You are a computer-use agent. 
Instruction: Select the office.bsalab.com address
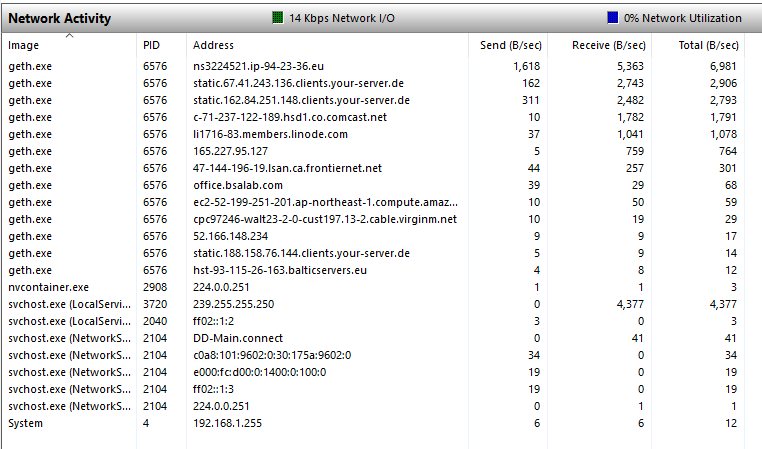pyautogui.click(x=238, y=185)
